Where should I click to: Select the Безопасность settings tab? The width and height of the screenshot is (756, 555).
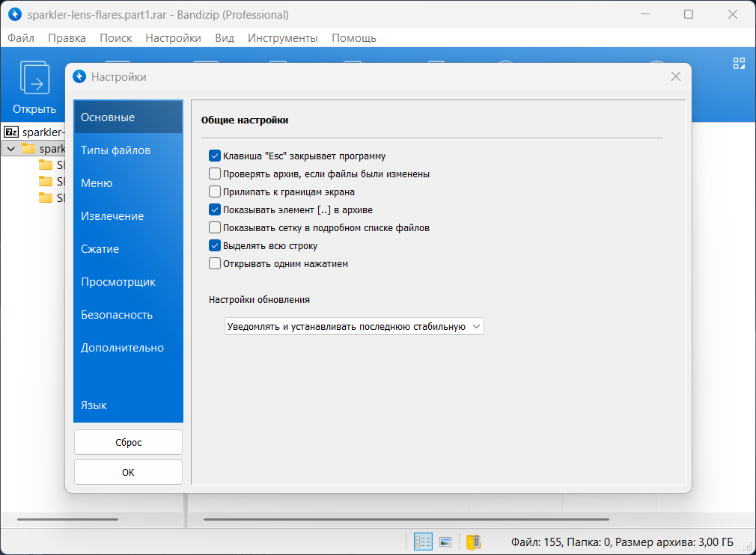click(117, 315)
